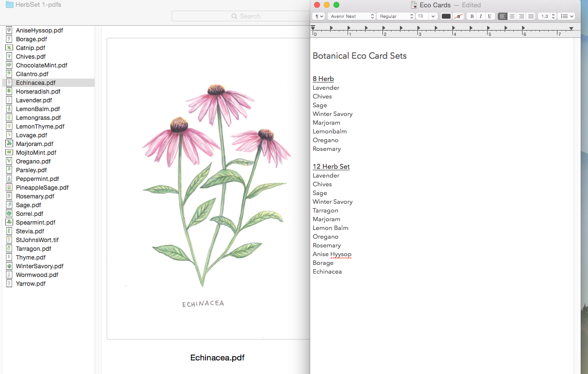This screenshot has width=588, height=374.
Task: Toggle underline formatting
Action: (x=490, y=16)
